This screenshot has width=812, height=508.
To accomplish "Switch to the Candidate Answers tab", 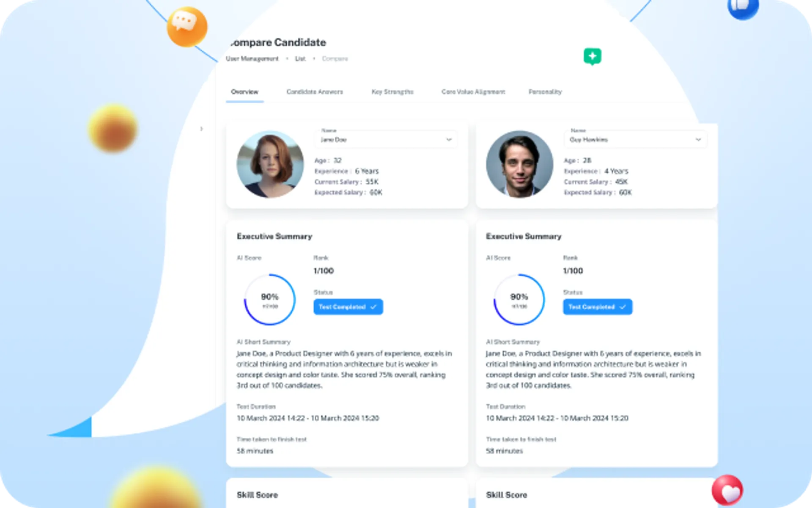I will point(315,92).
